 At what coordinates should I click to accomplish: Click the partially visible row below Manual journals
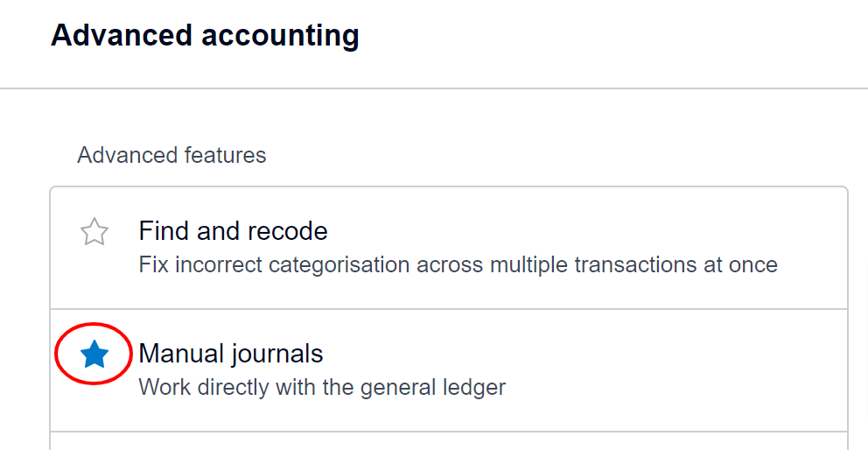(x=448, y=441)
